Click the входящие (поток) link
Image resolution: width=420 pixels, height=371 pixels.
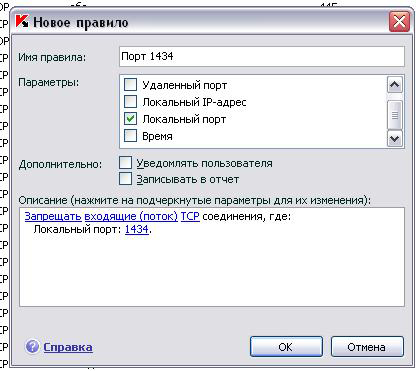(x=131, y=216)
